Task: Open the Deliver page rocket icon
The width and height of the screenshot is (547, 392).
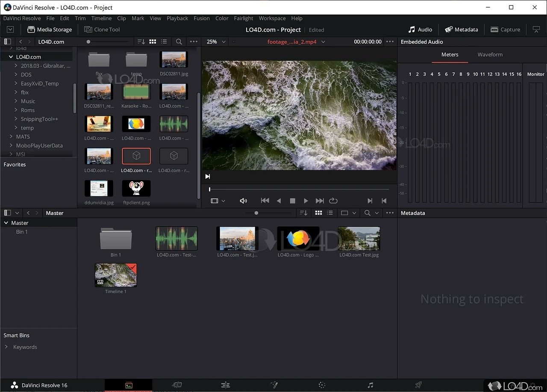Action: click(x=419, y=385)
